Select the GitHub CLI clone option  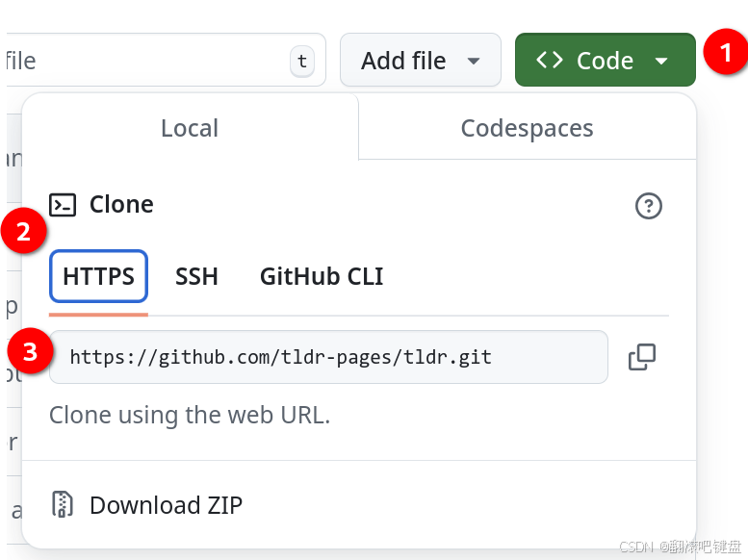pos(322,276)
